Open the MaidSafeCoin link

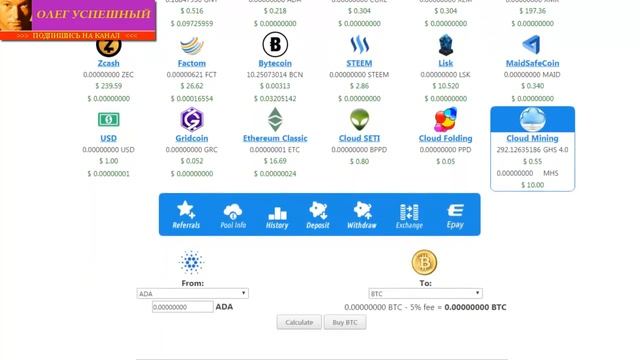click(x=532, y=63)
